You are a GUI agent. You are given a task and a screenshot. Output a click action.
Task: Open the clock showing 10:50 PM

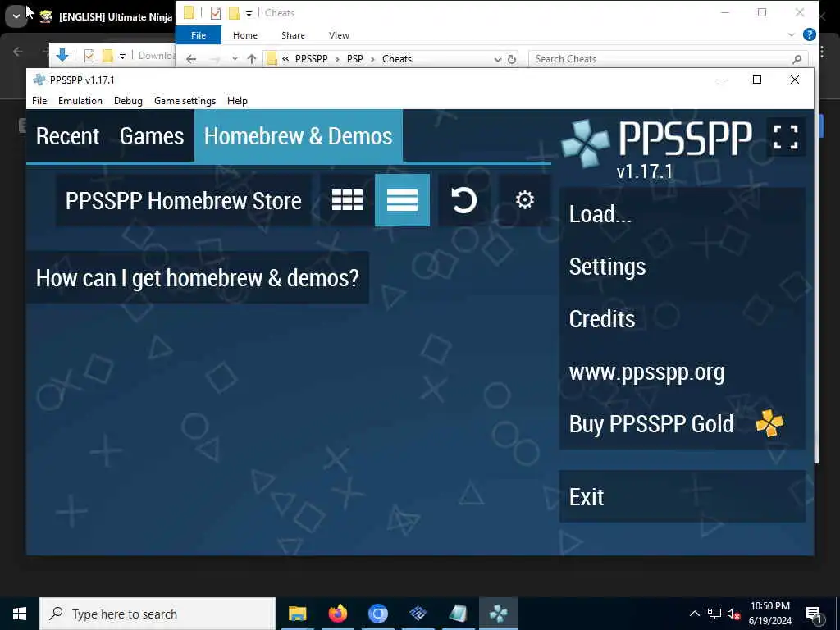point(769,614)
